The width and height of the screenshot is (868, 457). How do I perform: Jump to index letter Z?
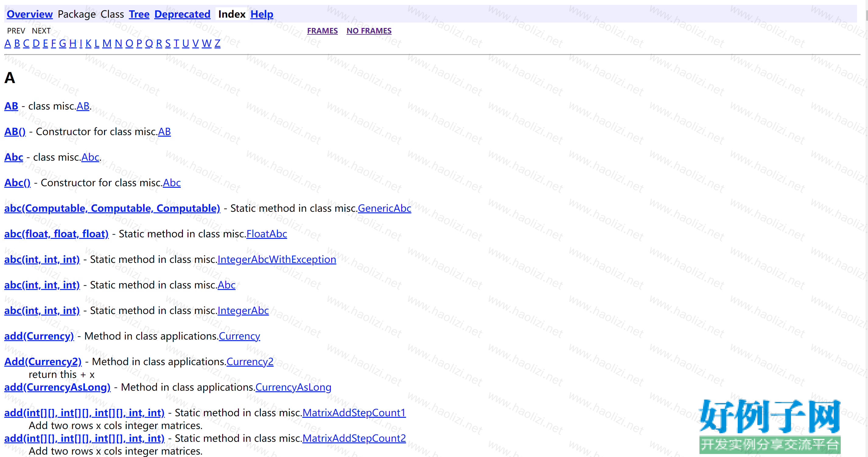[x=217, y=44]
